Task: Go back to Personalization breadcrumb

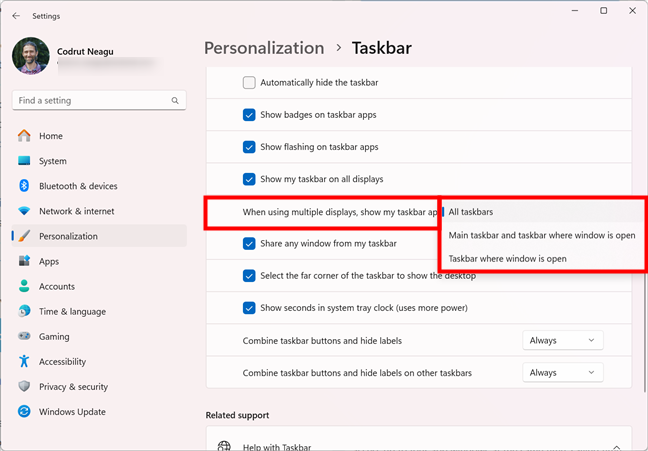Action: click(264, 48)
